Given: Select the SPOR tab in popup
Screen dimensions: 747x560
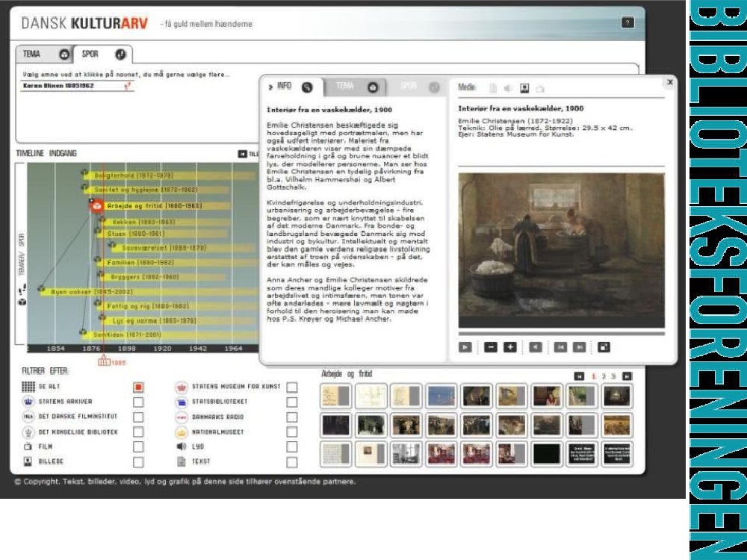Looking at the screenshot, I should point(417,87).
